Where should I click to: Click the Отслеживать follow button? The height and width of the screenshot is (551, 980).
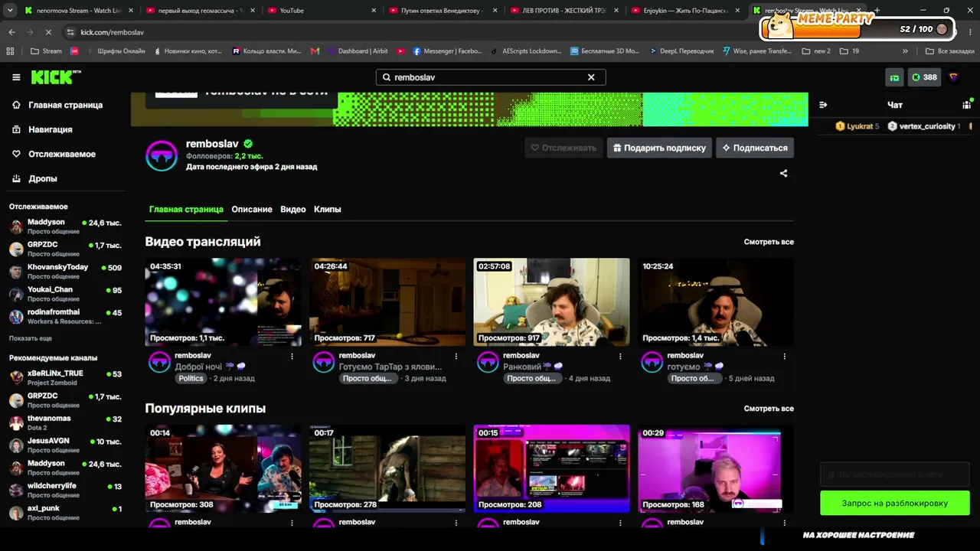click(x=563, y=148)
